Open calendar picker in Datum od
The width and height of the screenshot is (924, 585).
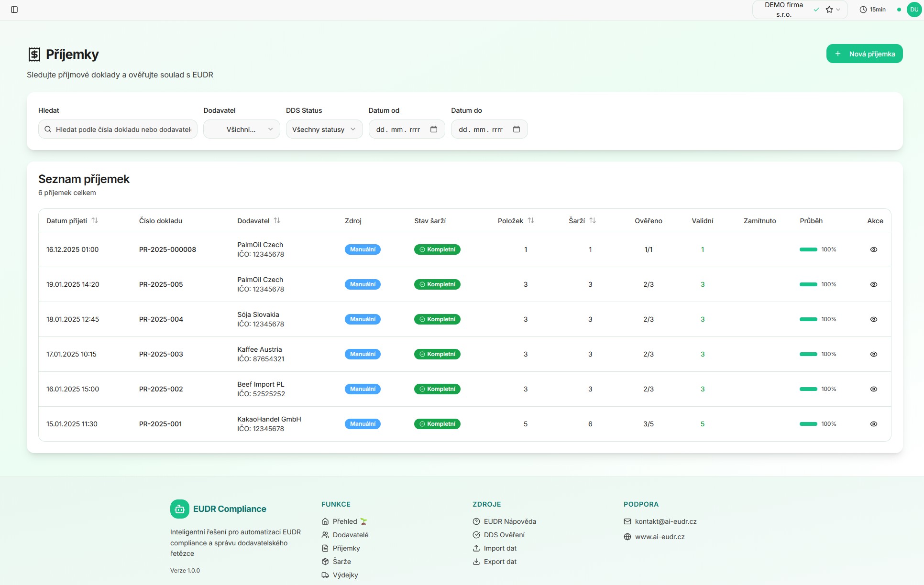(434, 129)
